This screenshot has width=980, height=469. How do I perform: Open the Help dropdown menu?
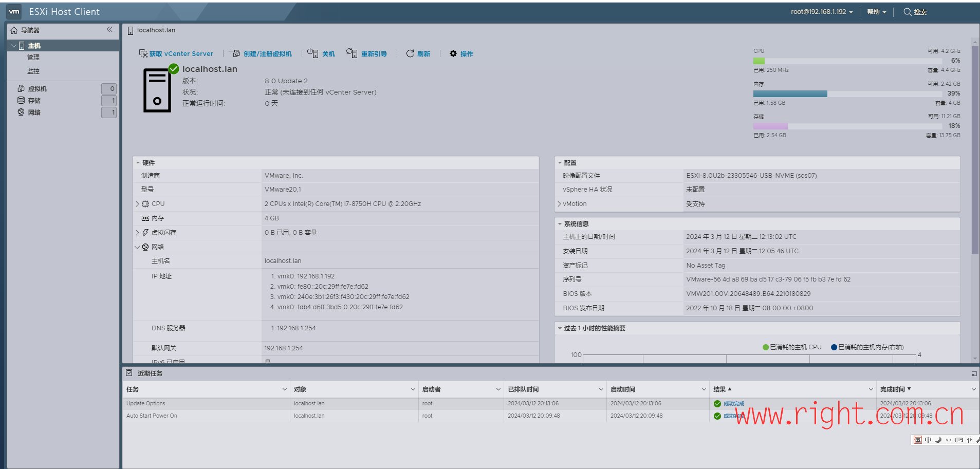[x=876, y=12]
